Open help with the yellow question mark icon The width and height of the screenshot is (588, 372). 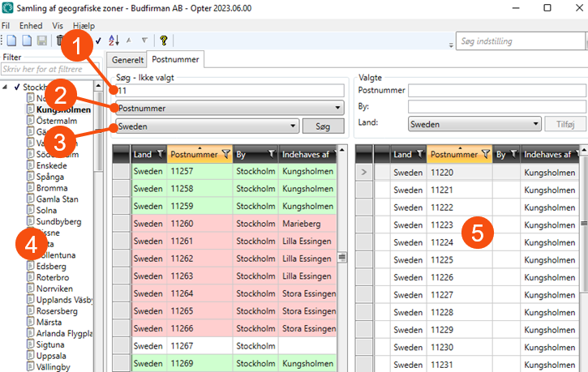pyautogui.click(x=164, y=40)
